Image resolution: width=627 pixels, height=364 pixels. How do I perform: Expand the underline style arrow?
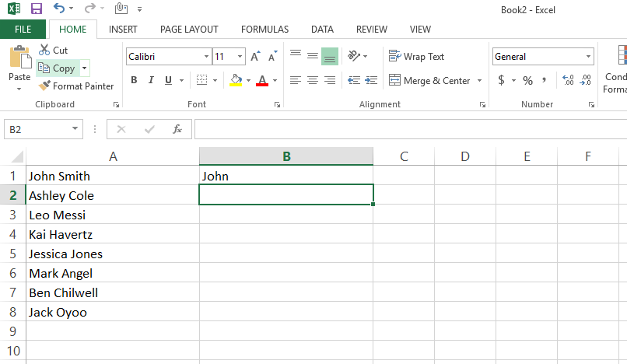pyautogui.click(x=181, y=80)
